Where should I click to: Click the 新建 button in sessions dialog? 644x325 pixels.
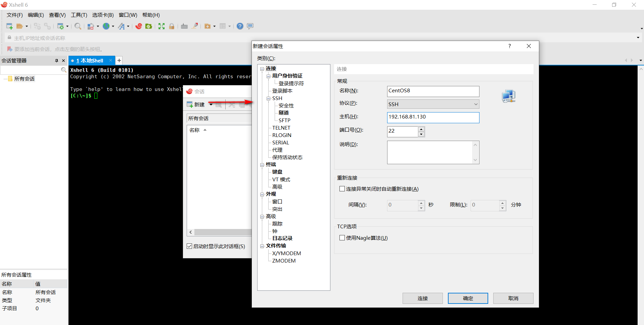click(196, 104)
